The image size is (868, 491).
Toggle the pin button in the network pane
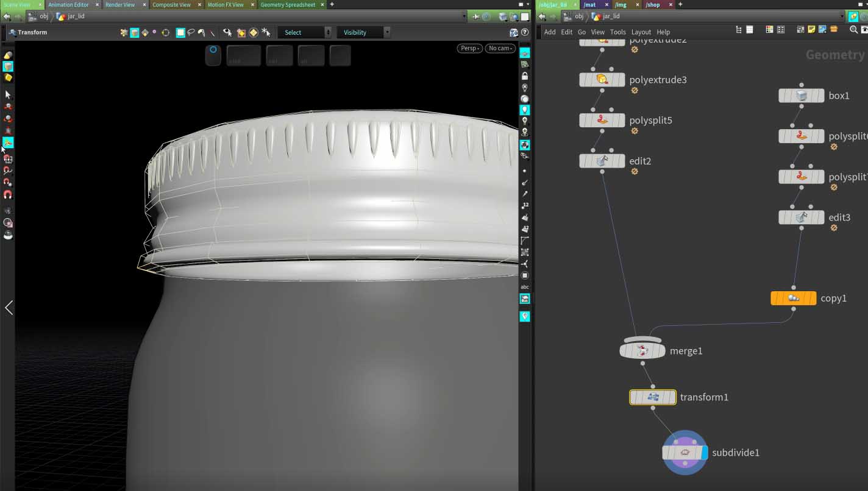(x=853, y=16)
